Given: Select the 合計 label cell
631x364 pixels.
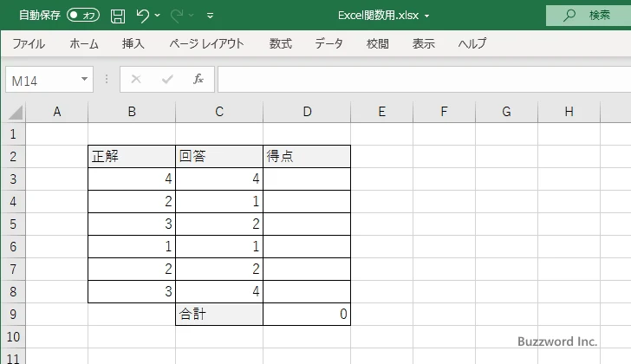Looking at the screenshot, I should coord(219,314).
